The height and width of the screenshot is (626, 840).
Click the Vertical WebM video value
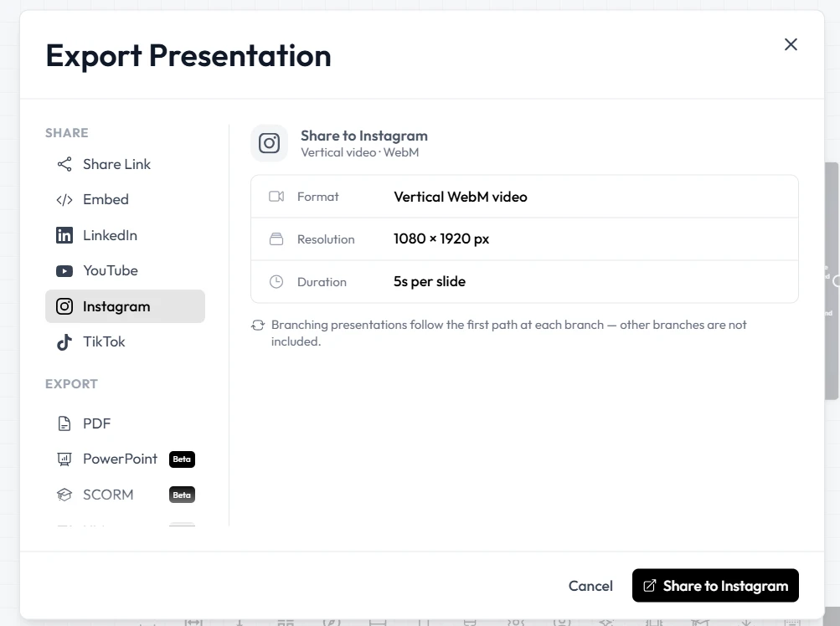460,197
